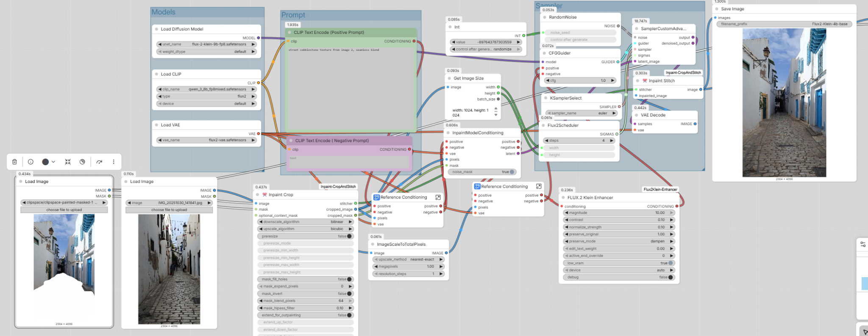This screenshot has height=336, width=868.
Task: Open unet_name model selection dropdown
Action: coord(207,44)
